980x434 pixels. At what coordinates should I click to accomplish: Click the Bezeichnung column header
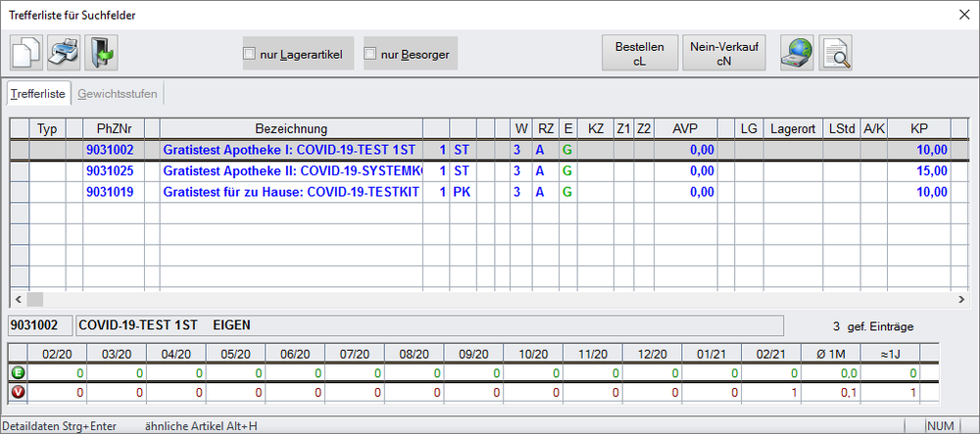pos(291,128)
